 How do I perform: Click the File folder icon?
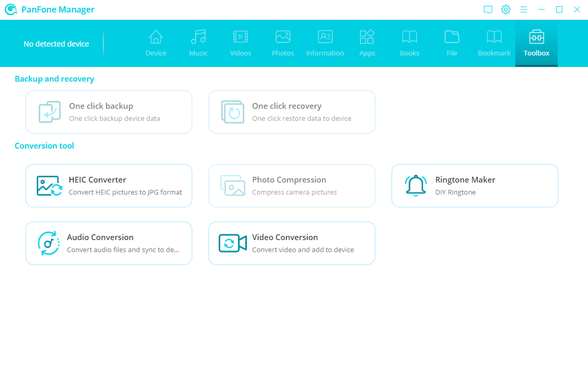click(x=452, y=37)
